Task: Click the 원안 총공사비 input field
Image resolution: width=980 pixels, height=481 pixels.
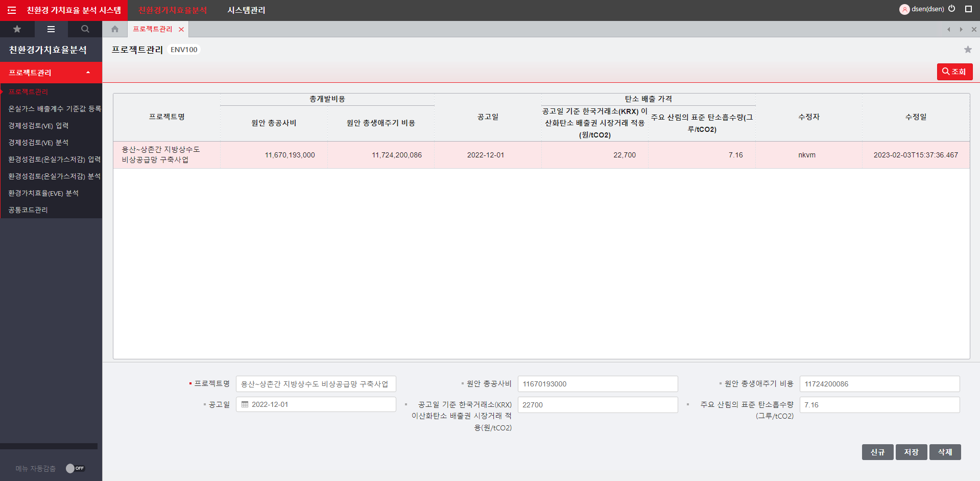Action: [x=597, y=384]
